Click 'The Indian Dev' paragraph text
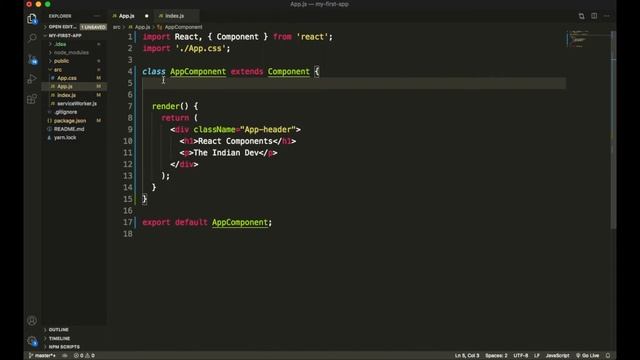Screen dimensions: 640x360 point(226,153)
